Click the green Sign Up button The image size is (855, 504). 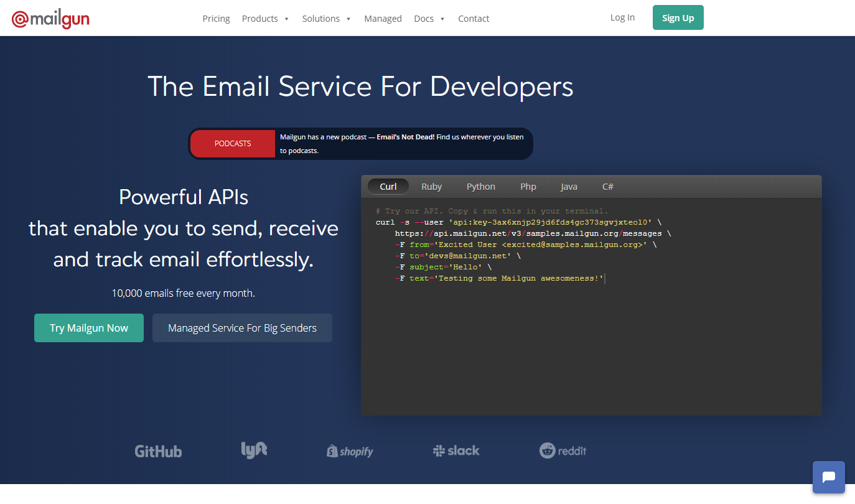pyautogui.click(x=678, y=17)
